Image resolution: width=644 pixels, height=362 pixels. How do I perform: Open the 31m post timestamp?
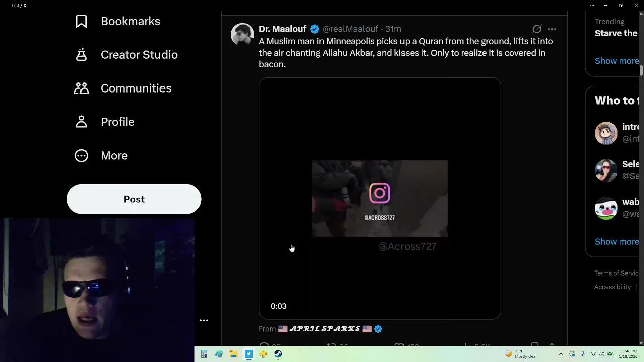tap(393, 29)
